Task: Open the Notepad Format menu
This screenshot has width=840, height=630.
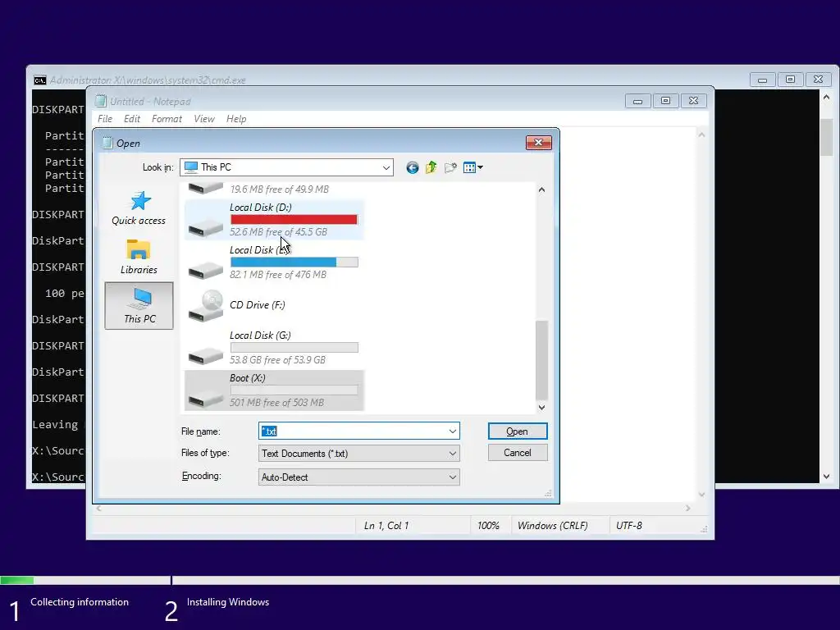Action: coord(167,119)
